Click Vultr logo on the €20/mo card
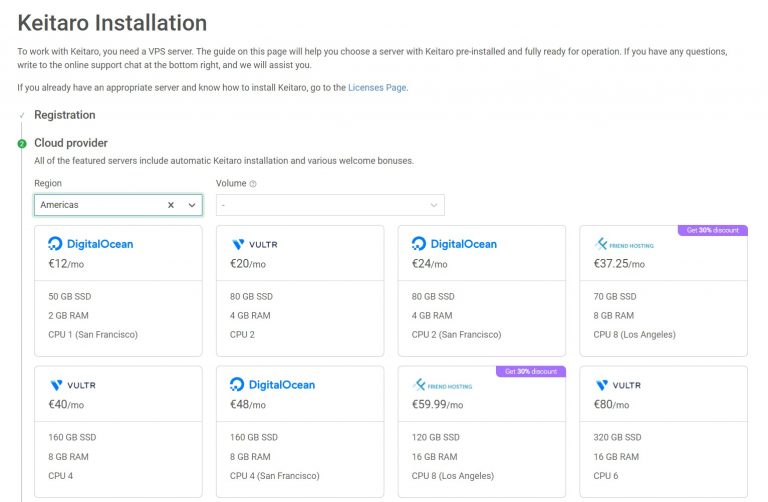The height and width of the screenshot is (502, 768). 254,244
